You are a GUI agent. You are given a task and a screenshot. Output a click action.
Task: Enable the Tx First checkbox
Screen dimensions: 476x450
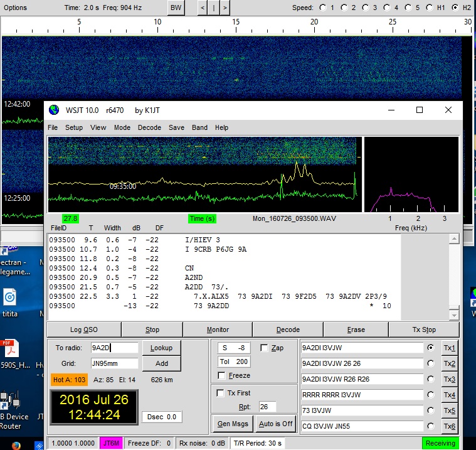coord(220,393)
